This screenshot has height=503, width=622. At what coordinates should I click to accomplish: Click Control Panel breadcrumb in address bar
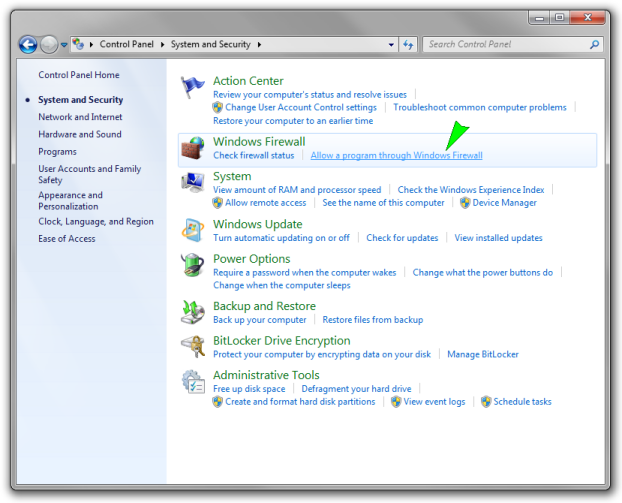(127, 44)
